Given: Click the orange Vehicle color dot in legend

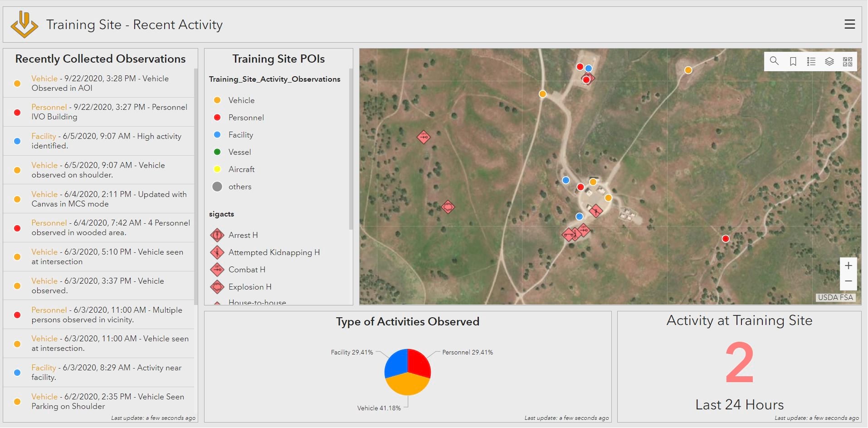Looking at the screenshot, I should pyautogui.click(x=218, y=100).
